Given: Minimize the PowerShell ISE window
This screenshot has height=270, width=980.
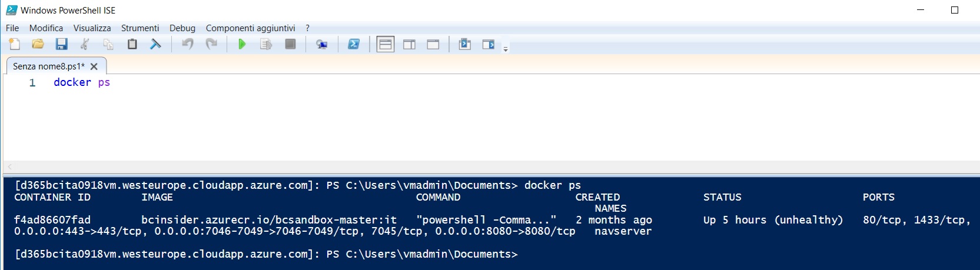Looking at the screenshot, I should coord(921,10).
